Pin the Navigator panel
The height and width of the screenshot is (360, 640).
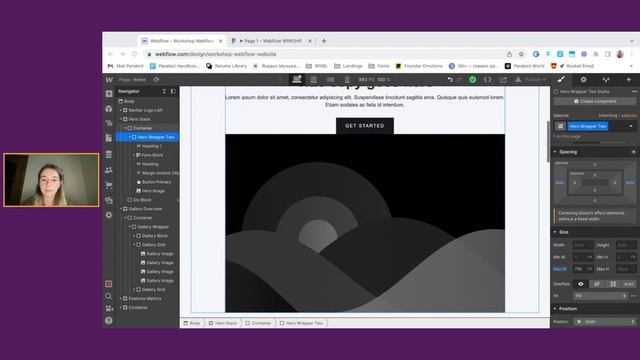coord(173,91)
